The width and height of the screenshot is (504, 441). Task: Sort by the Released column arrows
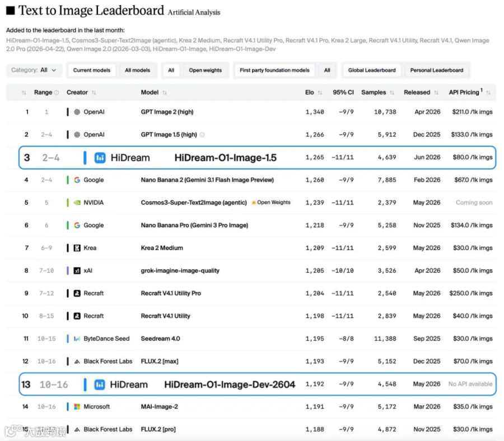[x=436, y=92]
